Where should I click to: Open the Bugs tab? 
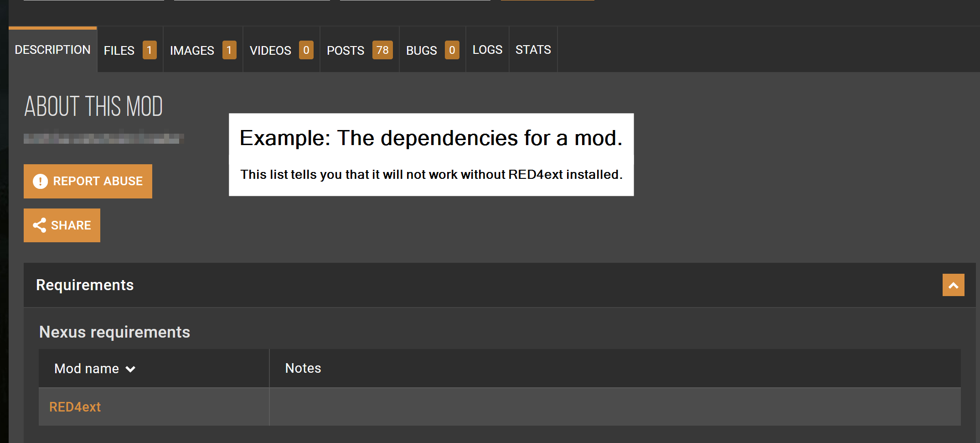(421, 50)
